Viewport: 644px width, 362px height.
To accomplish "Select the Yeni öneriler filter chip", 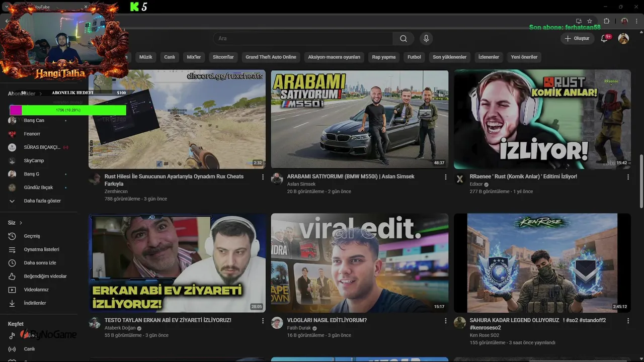I will (524, 57).
